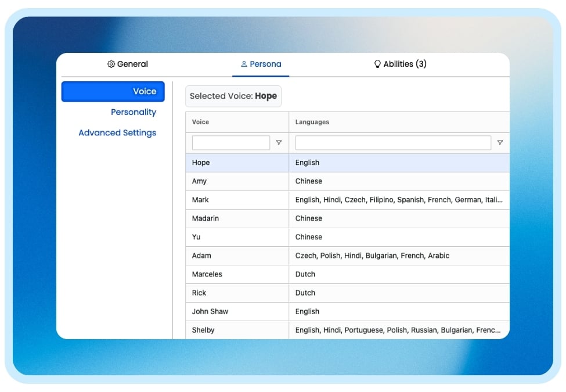Open the General tab
This screenshot has width=566, height=392.
click(128, 64)
